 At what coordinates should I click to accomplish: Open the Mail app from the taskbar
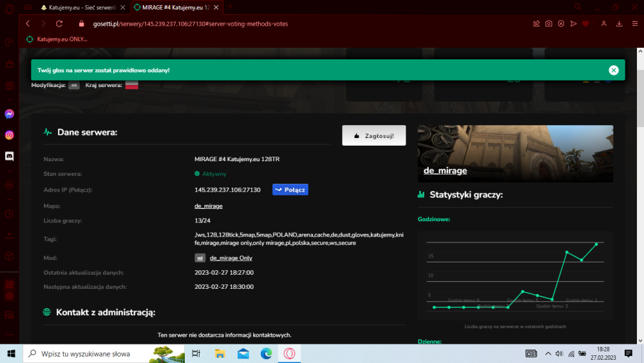243,353
